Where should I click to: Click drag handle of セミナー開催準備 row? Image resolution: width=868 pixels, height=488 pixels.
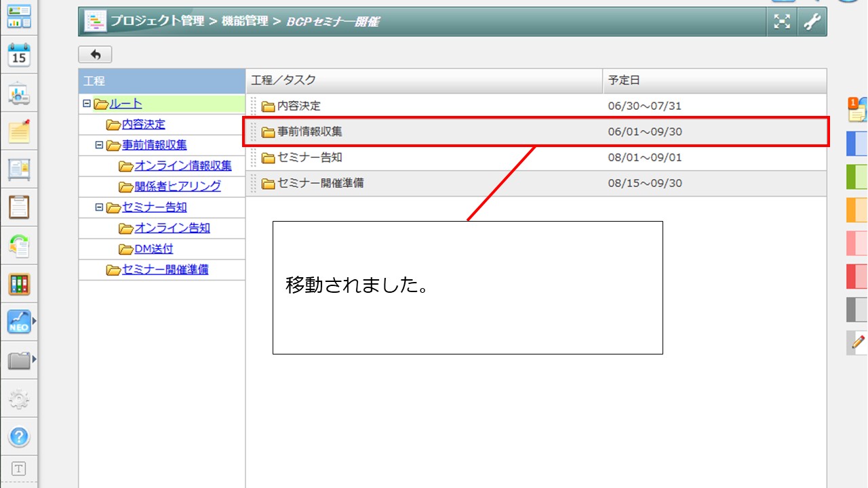tap(254, 184)
